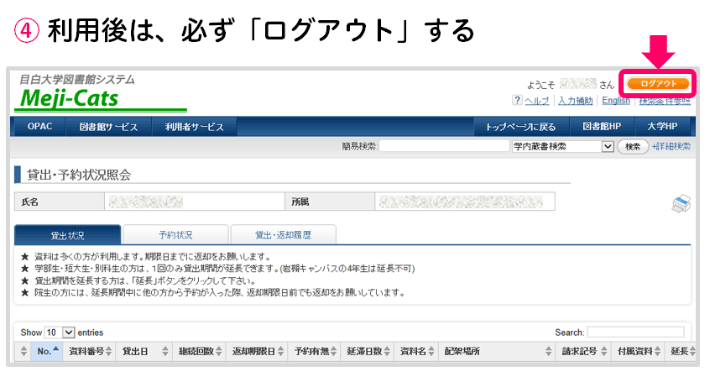Sort by No. column
This screenshot has width=710, height=378.
click(x=46, y=351)
